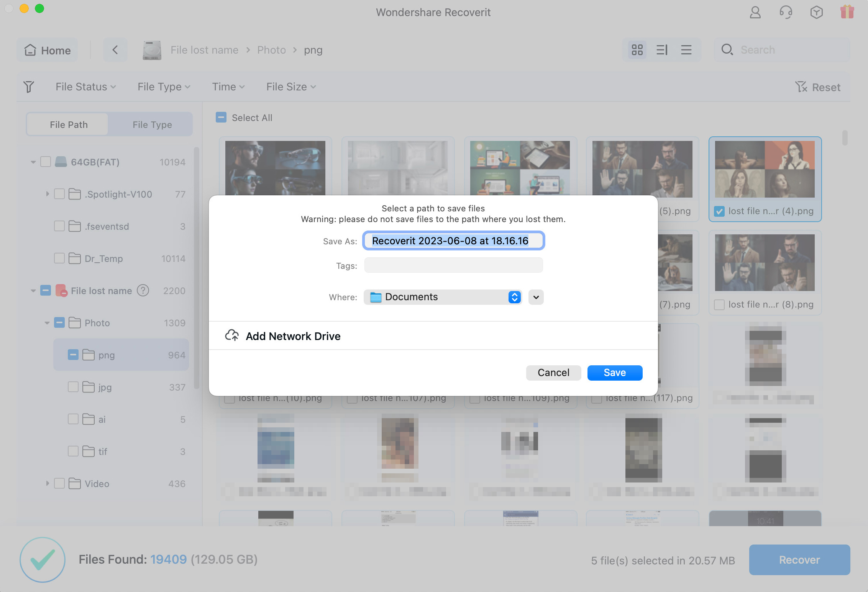Click the Save button

click(615, 373)
